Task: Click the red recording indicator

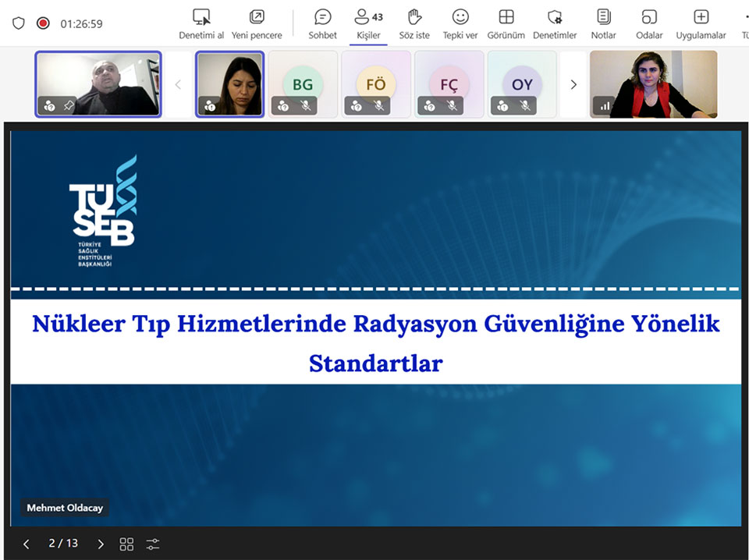Action: coord(43,23)
